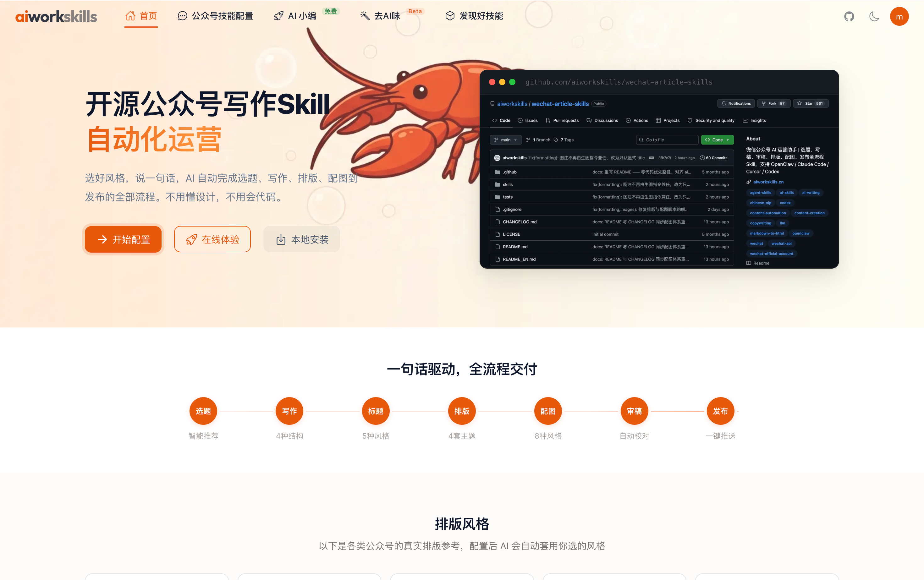Click the 免费 badge beside AI 小编
The image size is (924, 580).
pyautogui.click(x=330, y=11)
